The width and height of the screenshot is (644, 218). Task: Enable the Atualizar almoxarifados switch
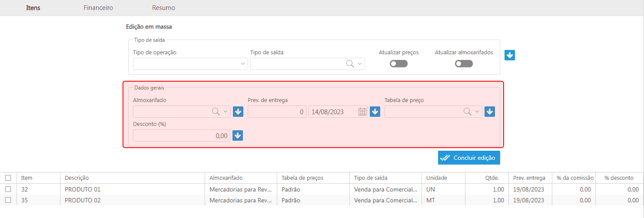464,64
